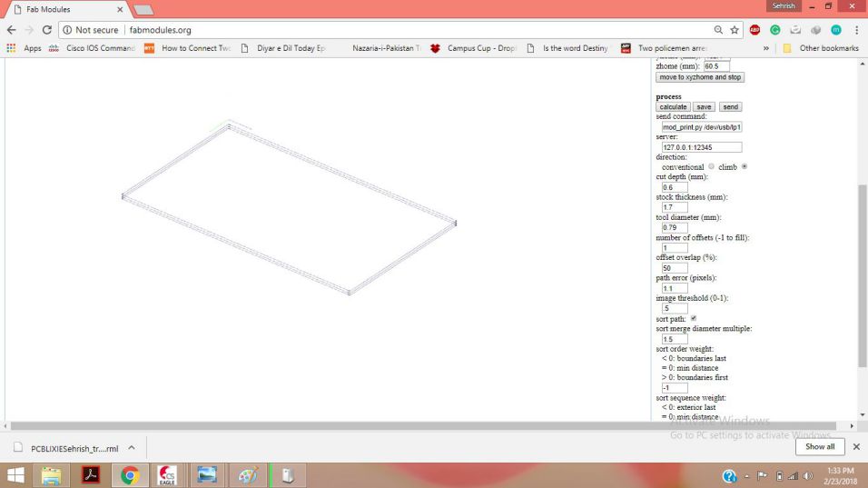This screenshot has height=488, width=868.
Task: Focus the server address input field
Action: (701, 147)
